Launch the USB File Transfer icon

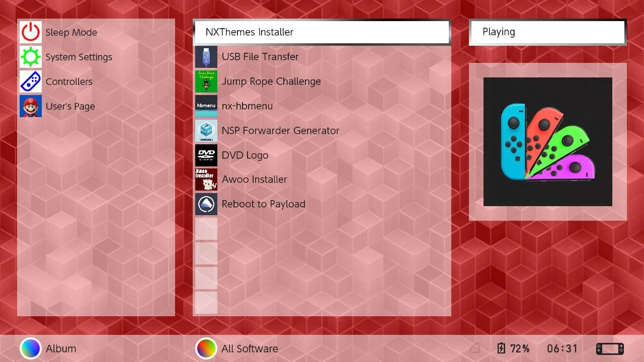click(x=206, y=57)
